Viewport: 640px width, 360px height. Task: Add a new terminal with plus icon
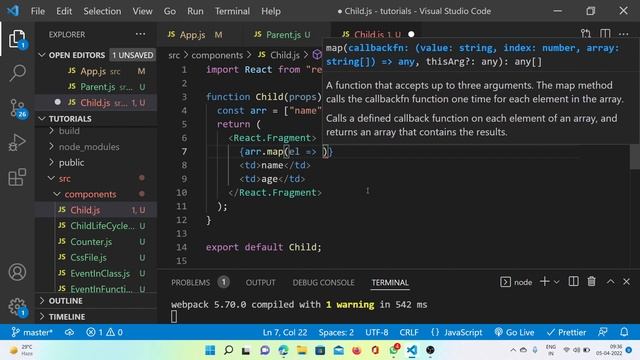point(544,282)
